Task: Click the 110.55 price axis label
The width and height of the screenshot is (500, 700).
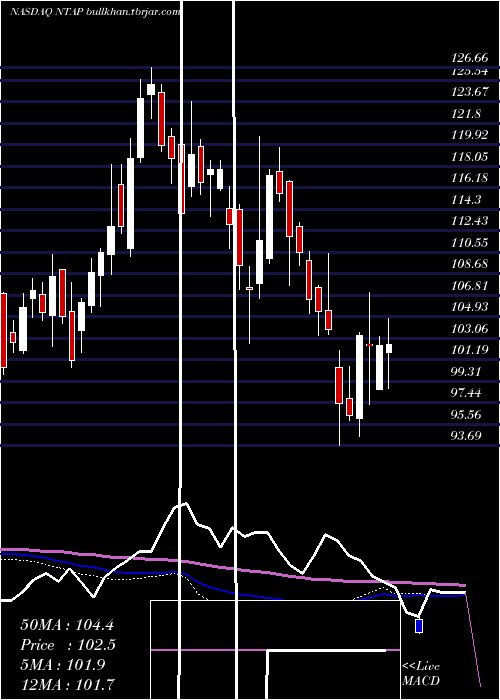Action: coord(470,243)
